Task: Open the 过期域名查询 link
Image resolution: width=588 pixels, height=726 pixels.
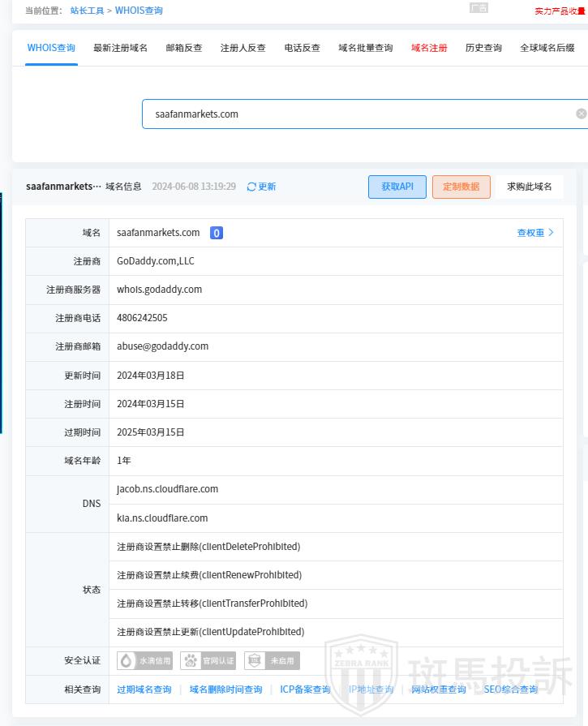Action: (144, 689)
